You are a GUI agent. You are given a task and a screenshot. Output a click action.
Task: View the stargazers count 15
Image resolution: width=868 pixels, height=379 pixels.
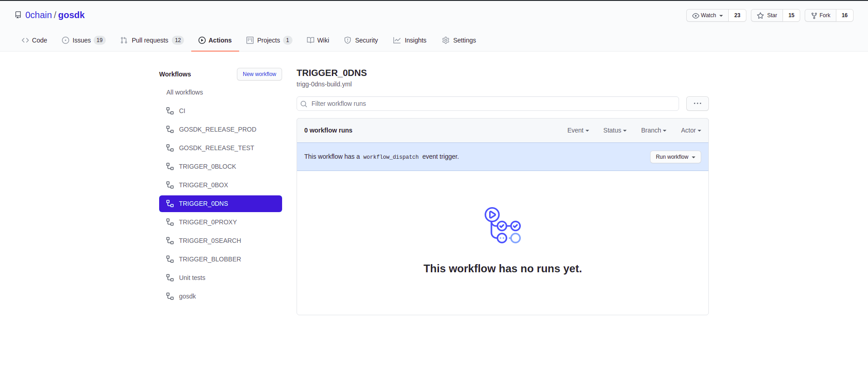coord(792,15)
